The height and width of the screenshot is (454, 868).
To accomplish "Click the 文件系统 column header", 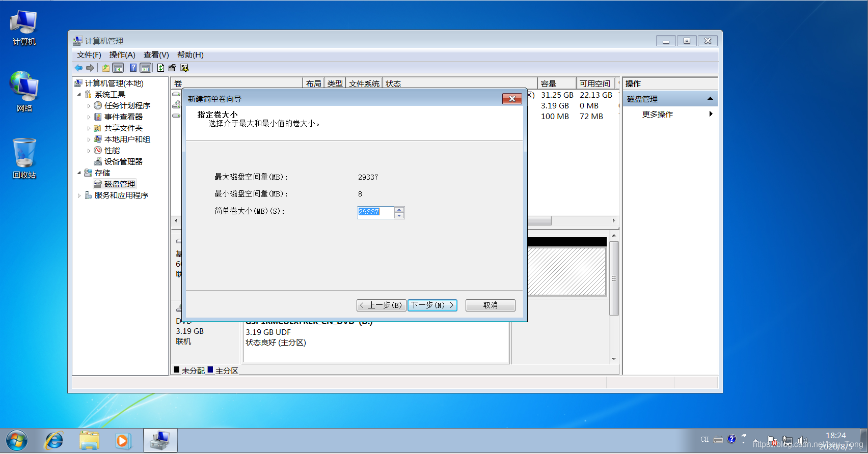I will tap(364, 83).
